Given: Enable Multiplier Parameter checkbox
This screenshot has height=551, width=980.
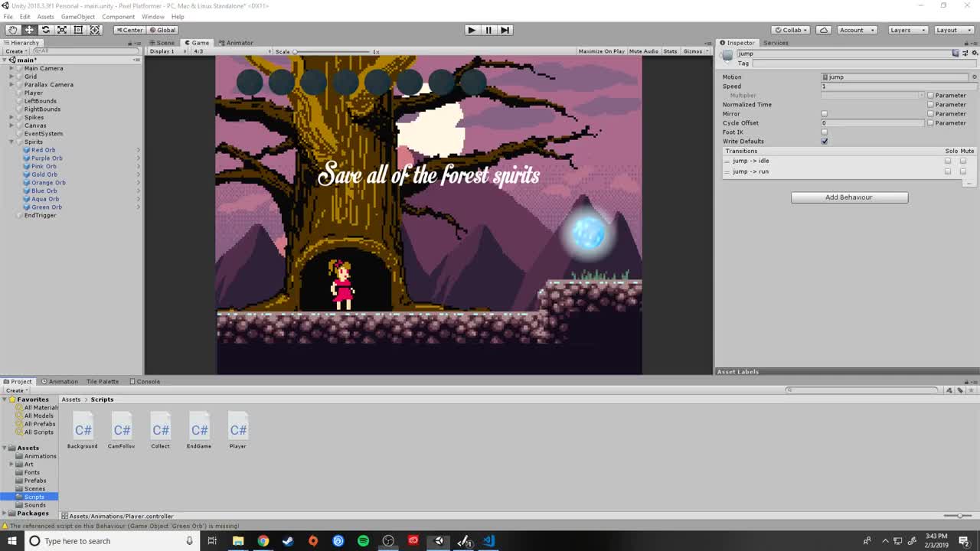Looking at the screenshot, I should [x=930, y=95].
